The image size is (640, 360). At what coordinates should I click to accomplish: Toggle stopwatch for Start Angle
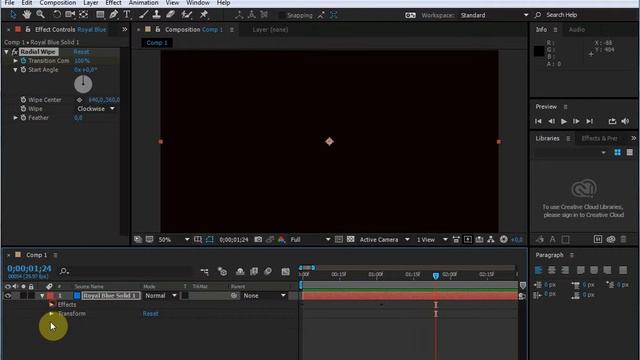point(23,70)
